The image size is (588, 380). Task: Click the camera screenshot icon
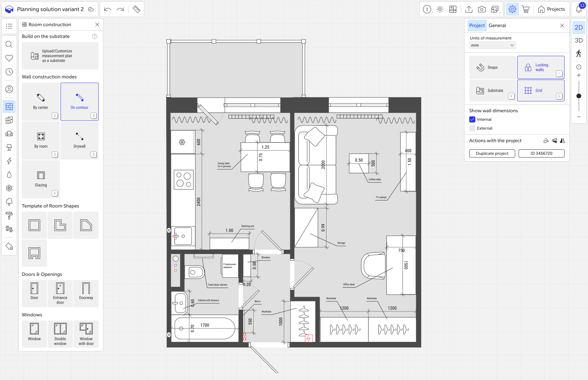click(x=481, y=9)
